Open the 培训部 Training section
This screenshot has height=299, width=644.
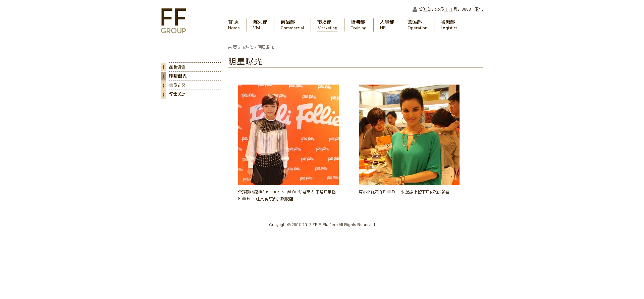coord(359,25)
